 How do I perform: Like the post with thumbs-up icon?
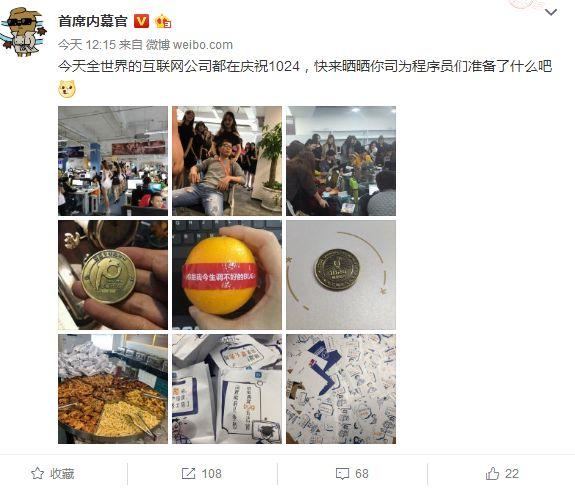(492, 473)
